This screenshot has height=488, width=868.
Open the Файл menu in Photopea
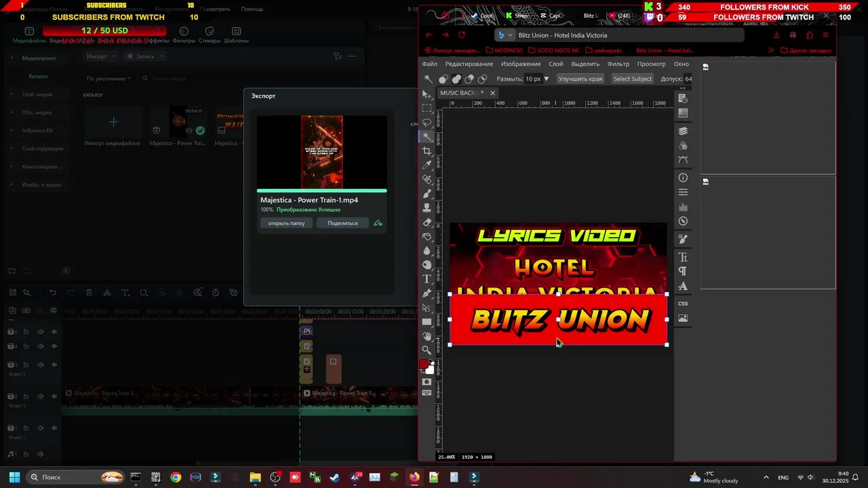430,64
